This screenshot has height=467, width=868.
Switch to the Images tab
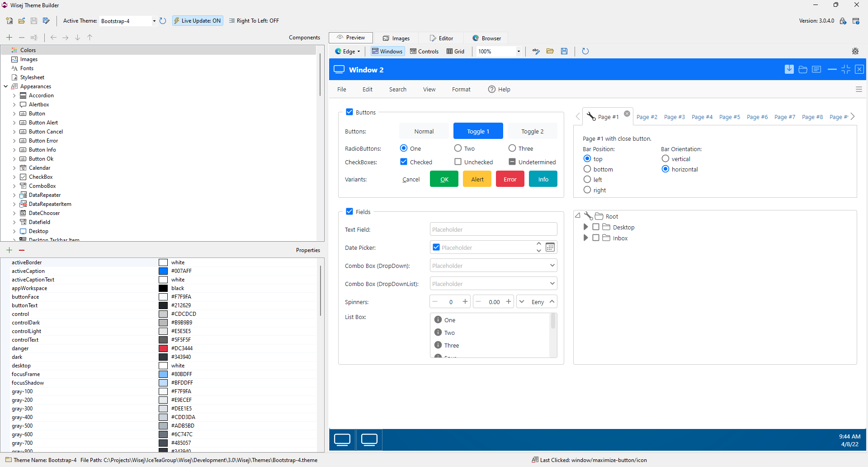pos(396,38)
